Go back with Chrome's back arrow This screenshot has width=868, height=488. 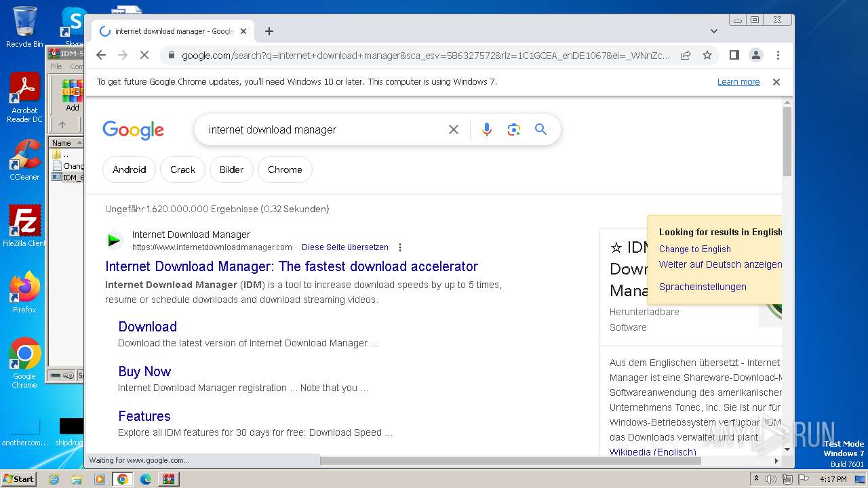[101, 55]
